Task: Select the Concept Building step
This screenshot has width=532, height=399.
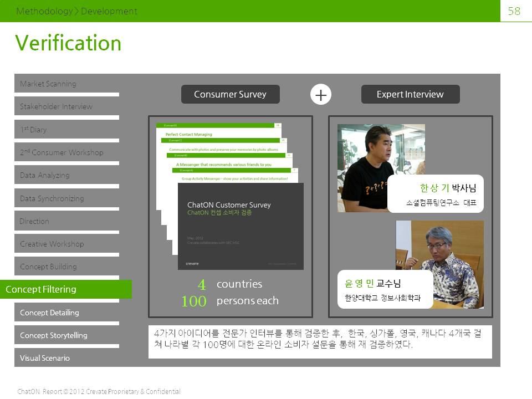Action: coord(66,267)
